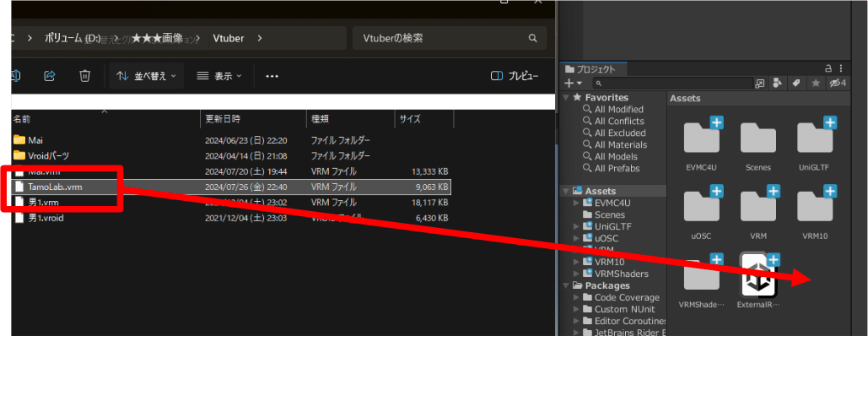Select Editor Coroutines package folder
This screenshot has width=868, height=396.
[x=630, y=321]
